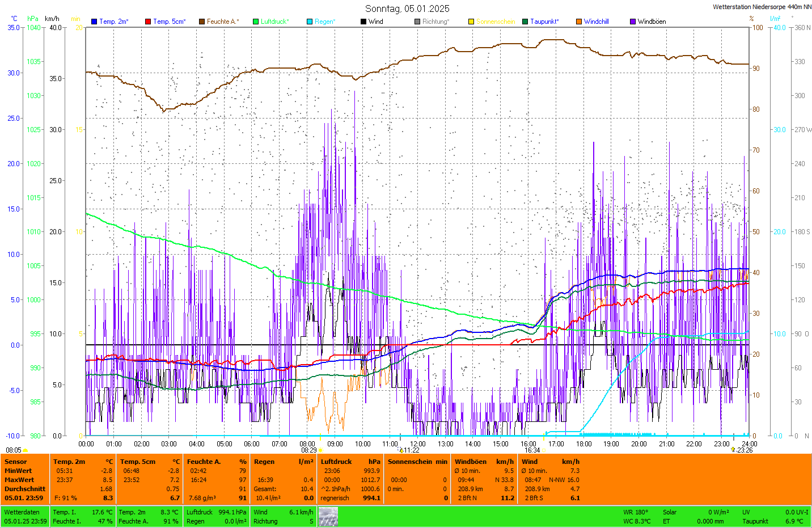Click the sunrise marker at 08:29

pyautogui.click(x=320, y=450)
